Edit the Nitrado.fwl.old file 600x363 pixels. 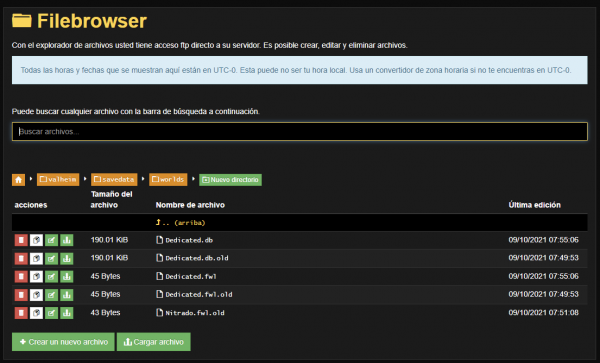pyautogui.click(x=51, y=313)
